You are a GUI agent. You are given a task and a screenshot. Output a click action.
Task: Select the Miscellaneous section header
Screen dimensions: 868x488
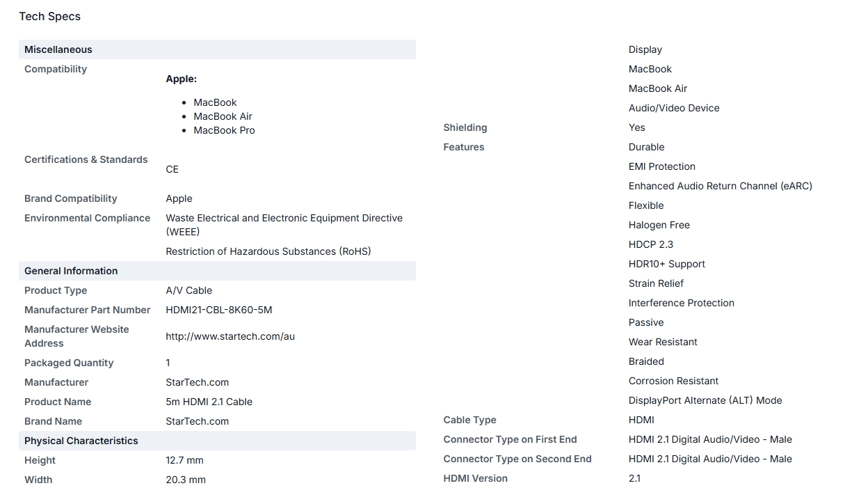pyautogui.click(x=217, y=49)
